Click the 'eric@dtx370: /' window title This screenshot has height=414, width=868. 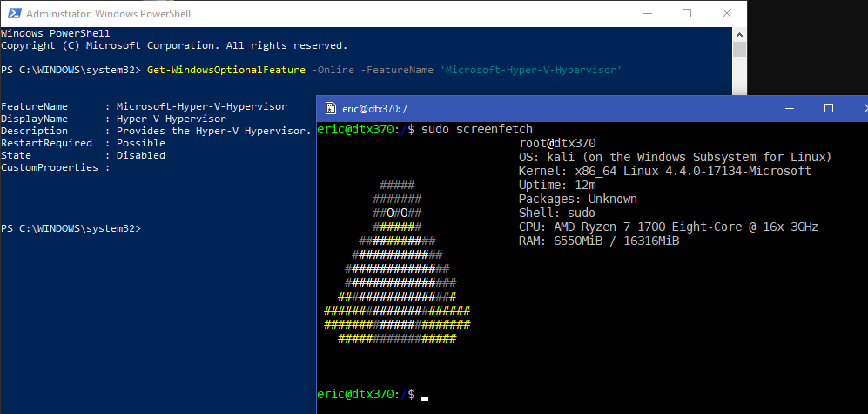374,109
